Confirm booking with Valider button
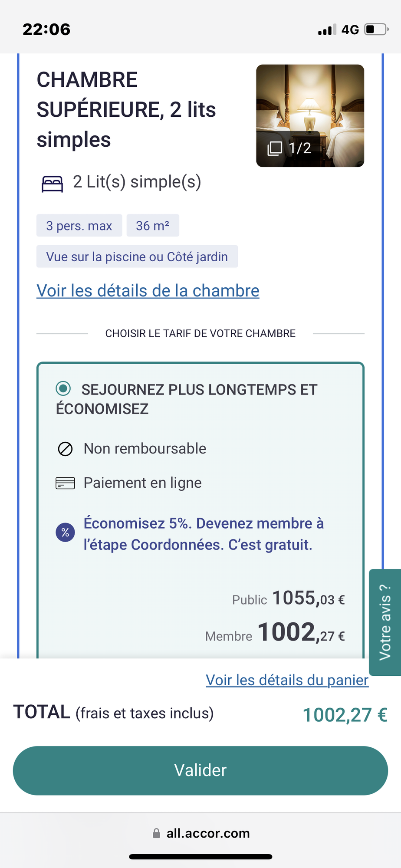The image size is (401, 868). click(200, 770)
